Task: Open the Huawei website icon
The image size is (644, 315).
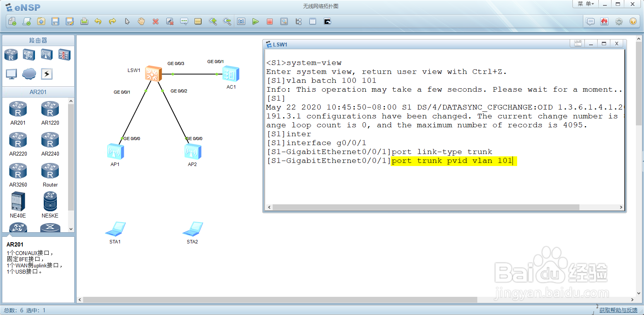Action: [x=605, y=21]
